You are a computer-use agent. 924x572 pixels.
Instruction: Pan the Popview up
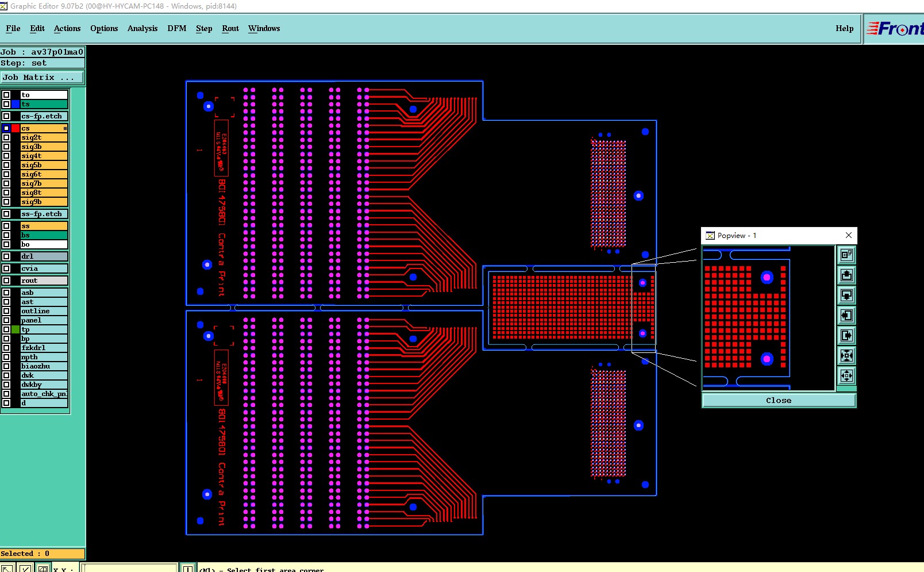(x=846, y=275)
